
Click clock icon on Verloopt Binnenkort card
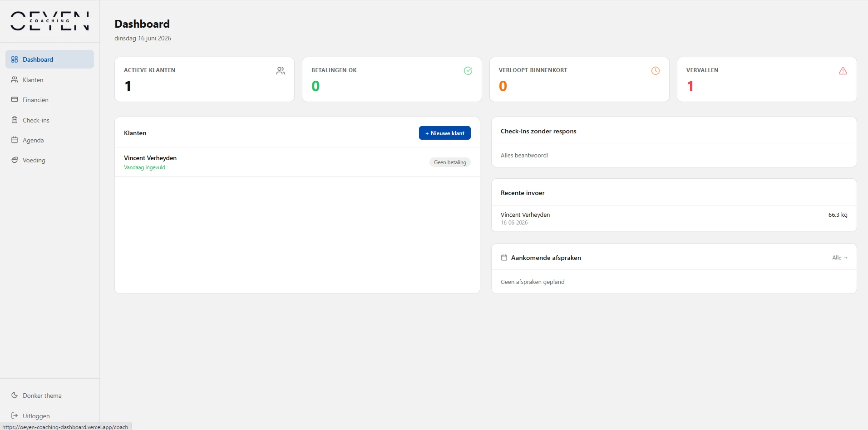coord(656,71)
